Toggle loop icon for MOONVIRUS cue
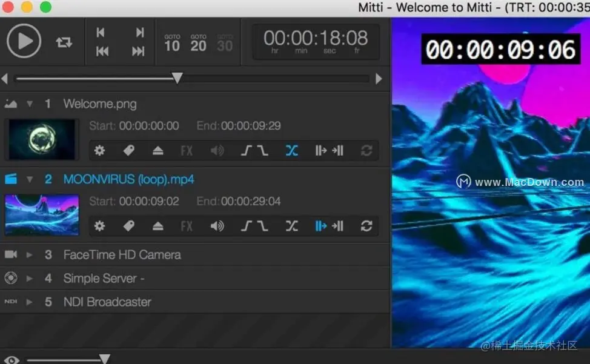This screenshot has height=364, width=590. click(366, 226)
